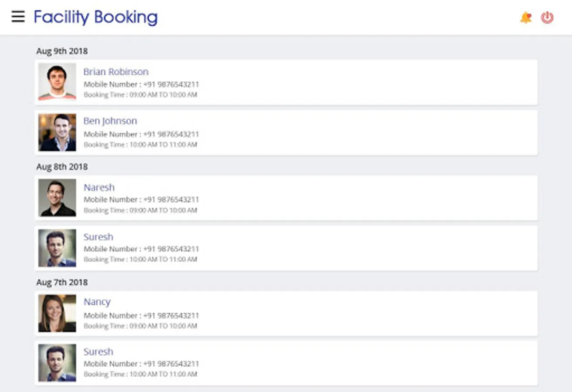Click Nancy's booking time 09:00 AM row
Viewport: 572px width, 392px height.
pos(140,326)
